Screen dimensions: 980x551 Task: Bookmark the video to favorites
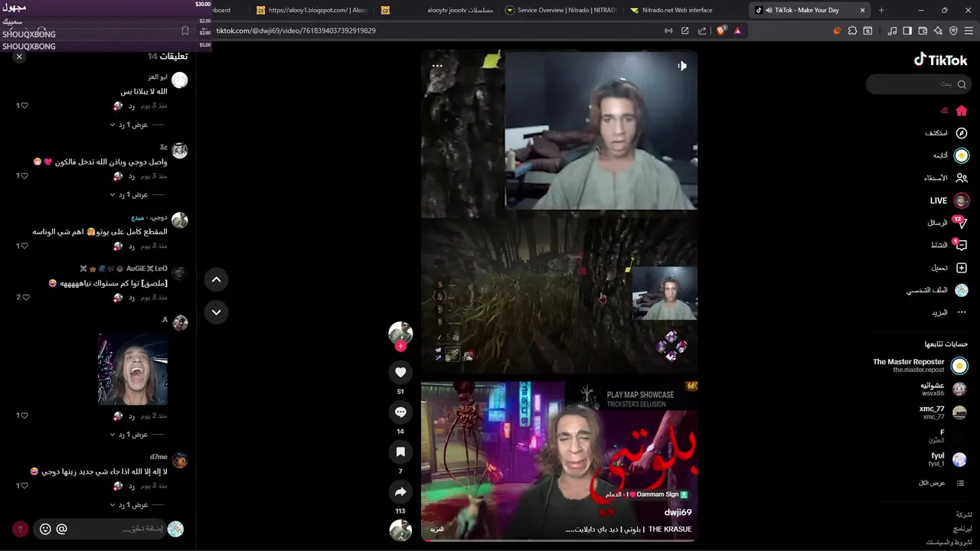coord(400,452)
